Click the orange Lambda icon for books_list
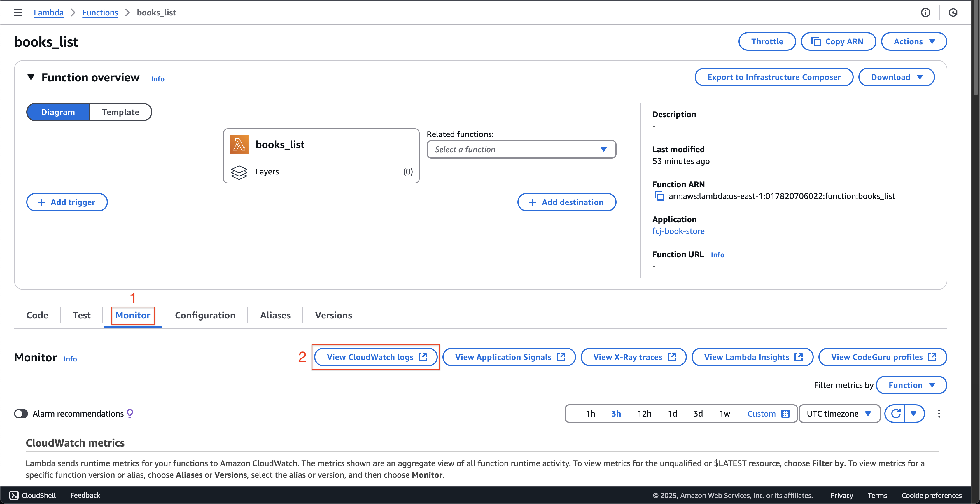 coord(239,145)
